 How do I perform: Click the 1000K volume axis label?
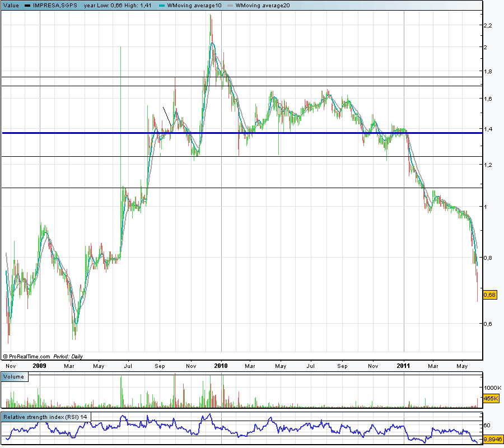click(493, 388)
